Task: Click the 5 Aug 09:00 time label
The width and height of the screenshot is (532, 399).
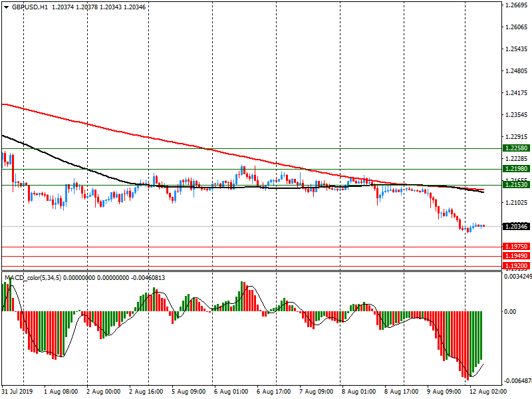Action: tap(189, 392)
